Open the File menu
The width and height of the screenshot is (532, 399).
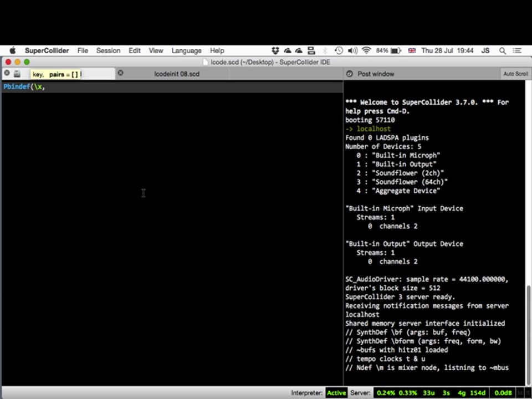click(x=83, y=51)
